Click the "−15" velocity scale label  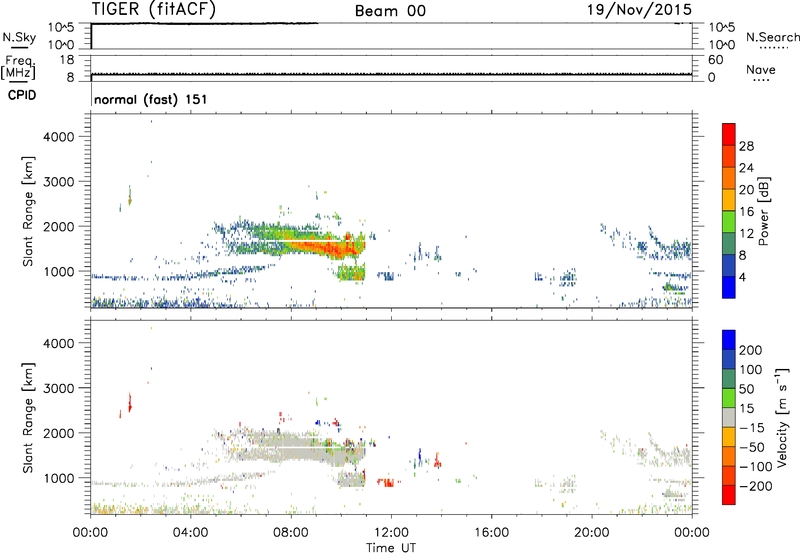[752, 428]
